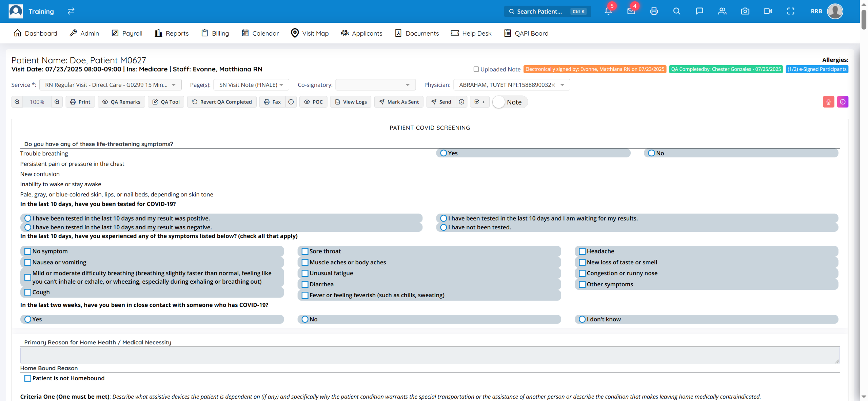Toggle fullscreen mode icon
Viewport: 868px width, 401px height.
point(790,11)
